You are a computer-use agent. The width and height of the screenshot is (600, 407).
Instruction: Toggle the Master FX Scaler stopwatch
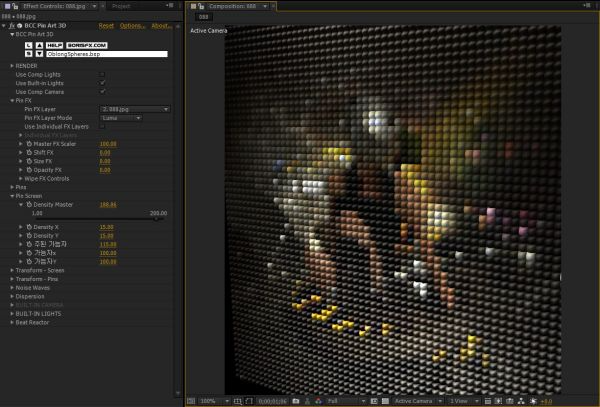tap(29, 144)
